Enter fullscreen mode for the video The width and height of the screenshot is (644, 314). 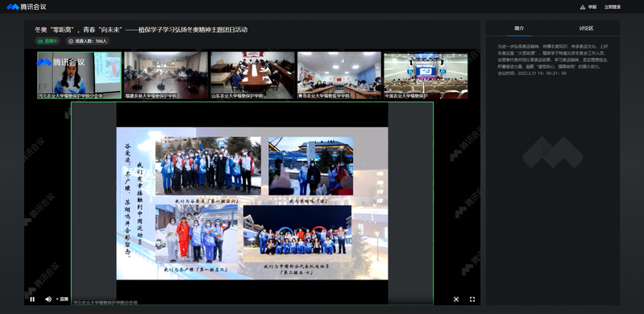472,300
